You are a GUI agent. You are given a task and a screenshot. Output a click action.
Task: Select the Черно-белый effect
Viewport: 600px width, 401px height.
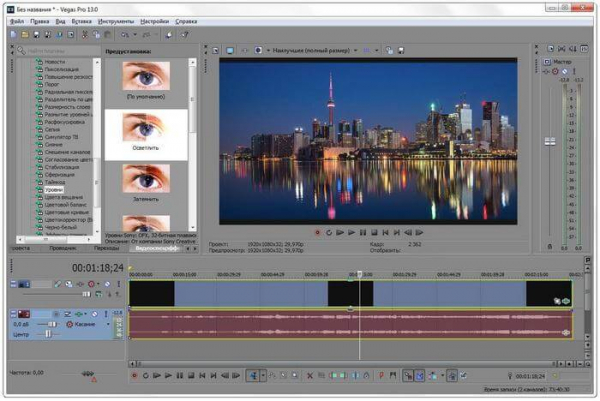tap(60, 227)
